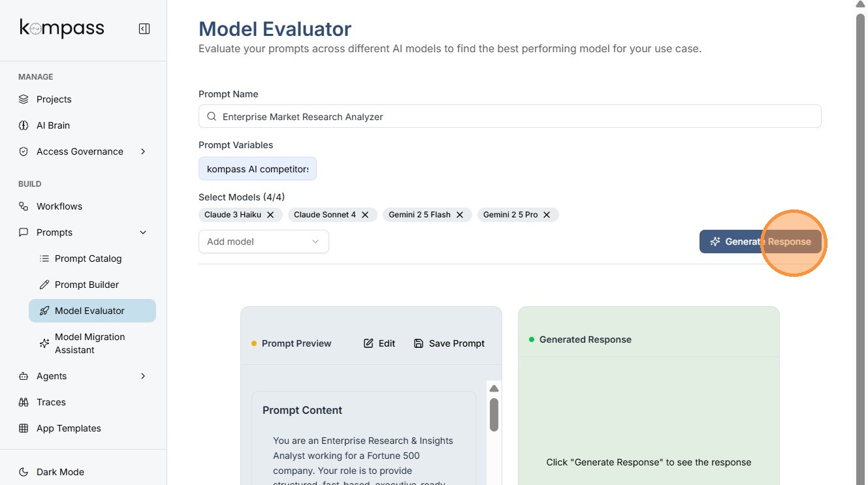Viewport: 868px width, 485px height.
Task: Click the Traces binoculars icon
Action: (x=24, y=402)
